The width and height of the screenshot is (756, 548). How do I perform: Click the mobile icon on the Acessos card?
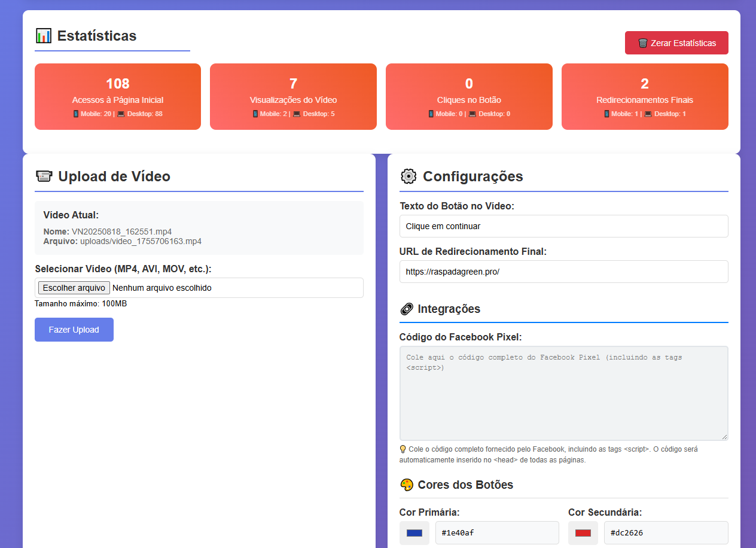pyautogui.click(x=76, y=113)
